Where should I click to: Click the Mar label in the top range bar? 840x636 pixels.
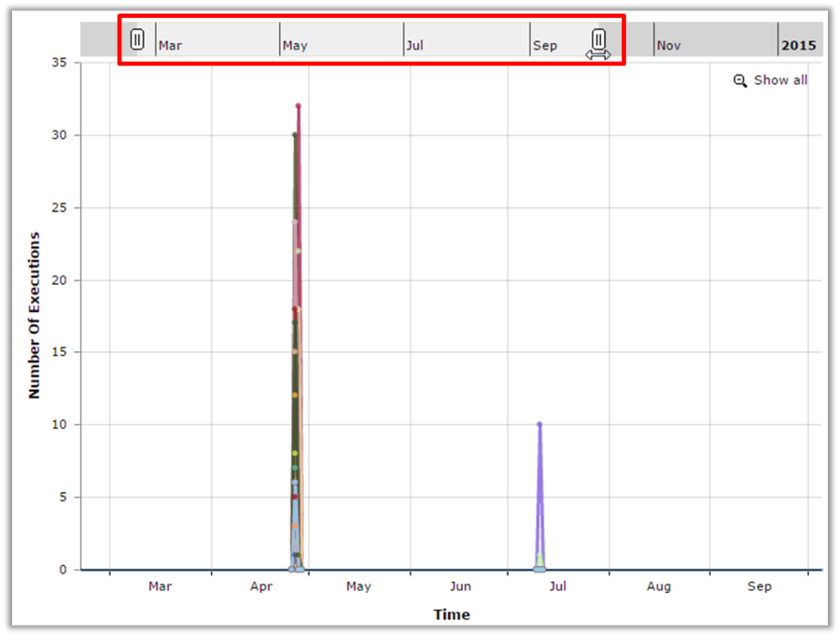(x=171, y=45)
